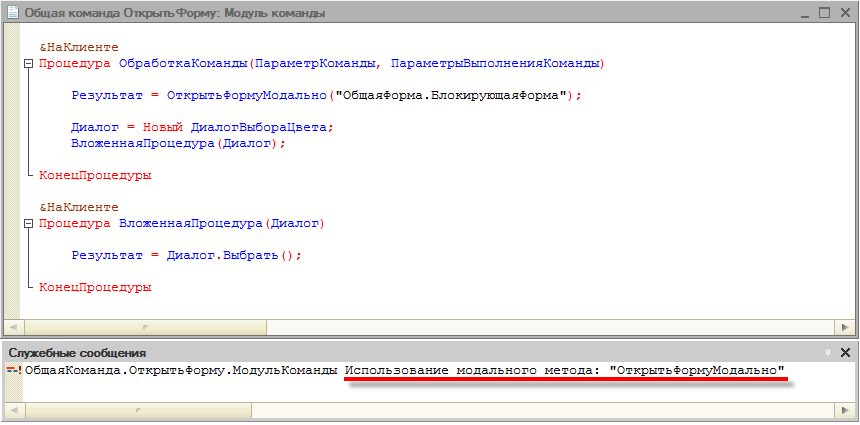Viewport: 860px width, 425px height.
Task: Minimize the module editor window
Action: pos(805,13)
